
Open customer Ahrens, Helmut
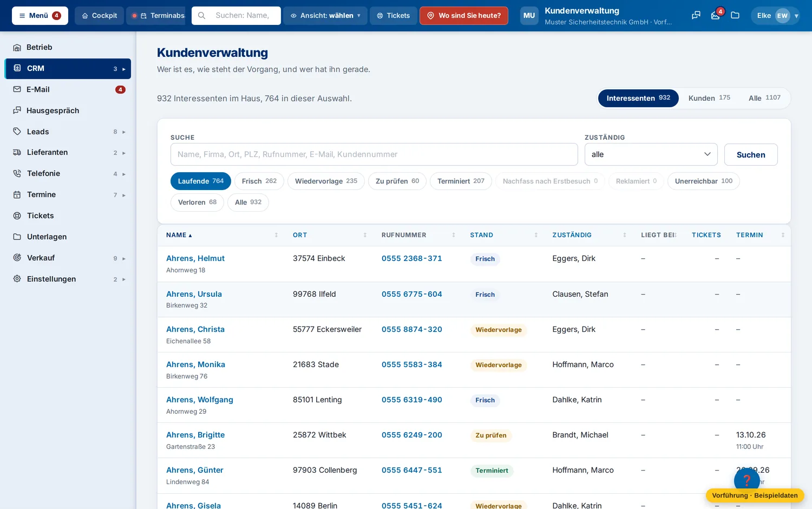(x=195, y=258)
